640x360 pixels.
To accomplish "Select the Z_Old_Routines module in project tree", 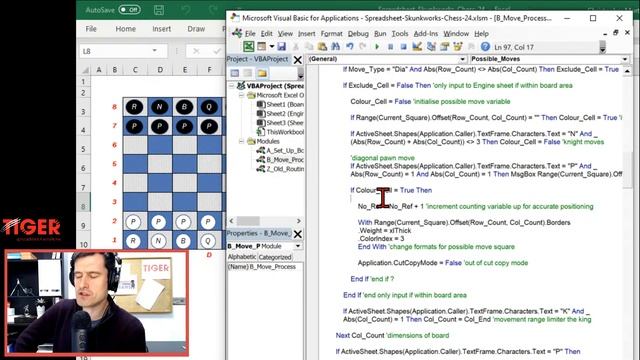I will pos(280,169).
